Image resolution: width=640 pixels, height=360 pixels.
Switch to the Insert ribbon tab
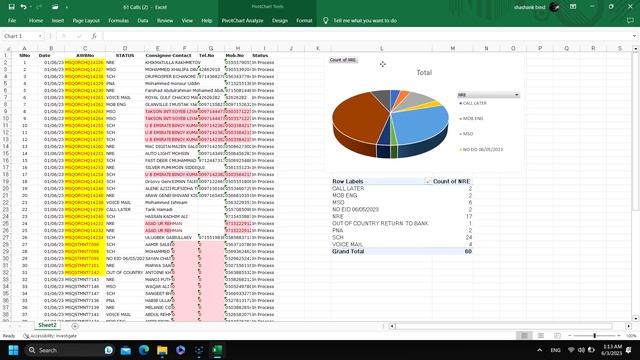(x=58, y=20)
